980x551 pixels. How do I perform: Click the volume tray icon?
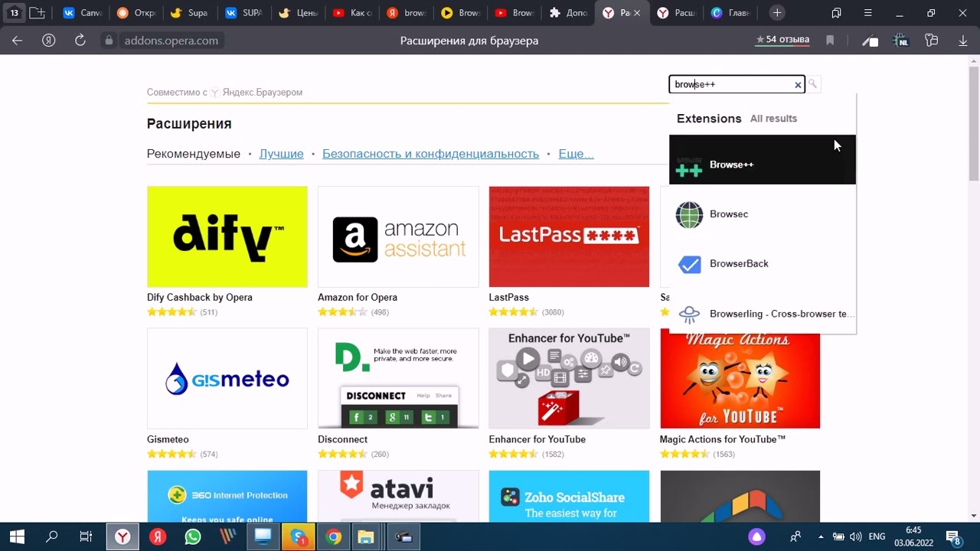point(855,536)
